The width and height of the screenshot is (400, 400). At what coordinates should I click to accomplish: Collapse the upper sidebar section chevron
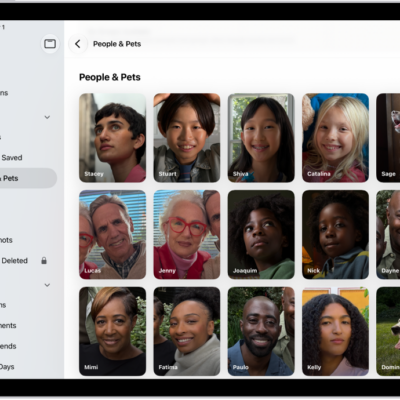[47, 117]
